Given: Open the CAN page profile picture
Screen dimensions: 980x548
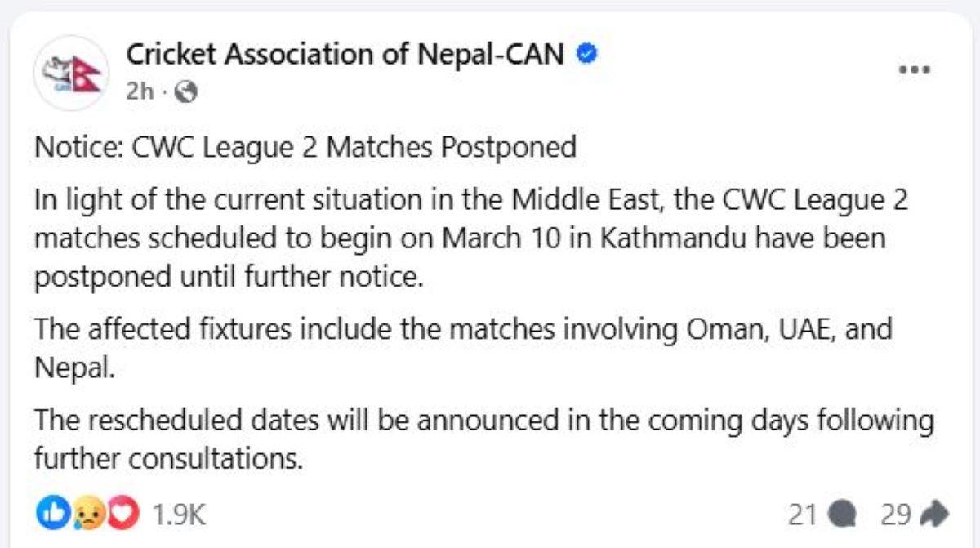Looking at the screenshot, I should (72, 73).
